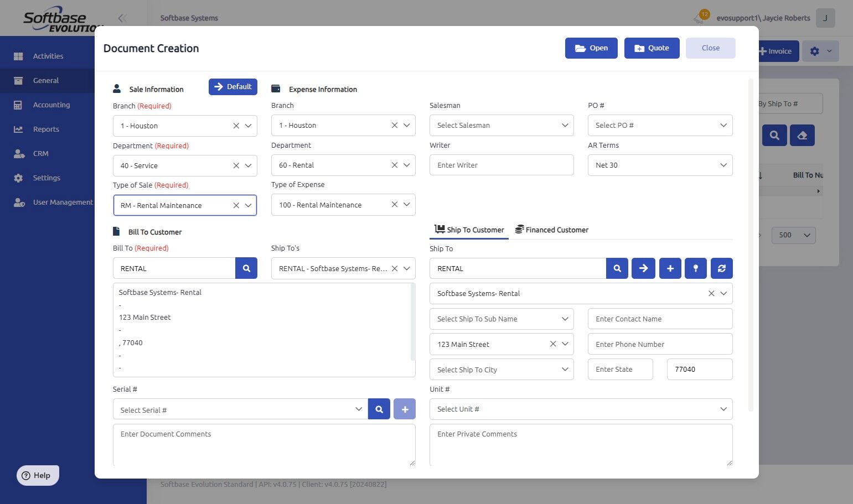The image size is (853, 504).
Task: Select the Ship To Customer tab
Action: pyautogui.click(x=469, y=230)
